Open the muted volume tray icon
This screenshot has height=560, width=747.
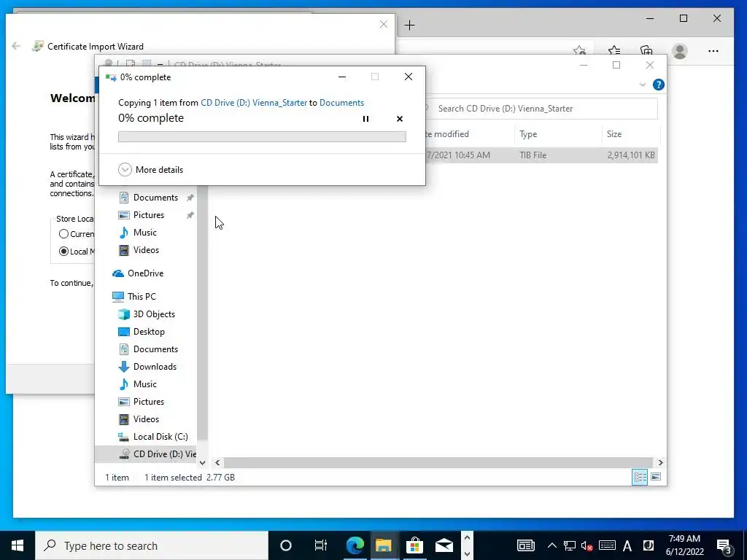click(587, 545)
